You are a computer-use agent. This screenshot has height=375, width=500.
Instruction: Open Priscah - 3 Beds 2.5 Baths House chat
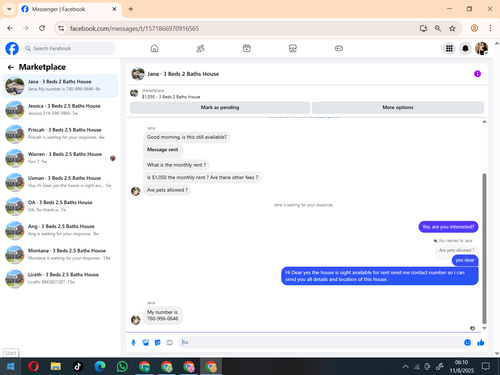coord(60,134)
